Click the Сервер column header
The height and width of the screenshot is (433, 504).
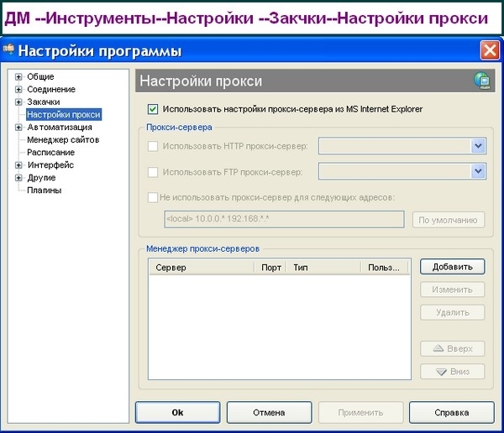tap(202, 268)
